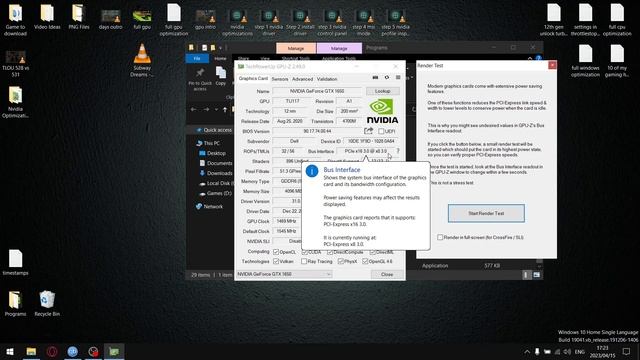This screenshot has width=640, height=360.
Task: Click orange Manage tab in Explorer
Action: pyautogui.click(x=296, y=48)
